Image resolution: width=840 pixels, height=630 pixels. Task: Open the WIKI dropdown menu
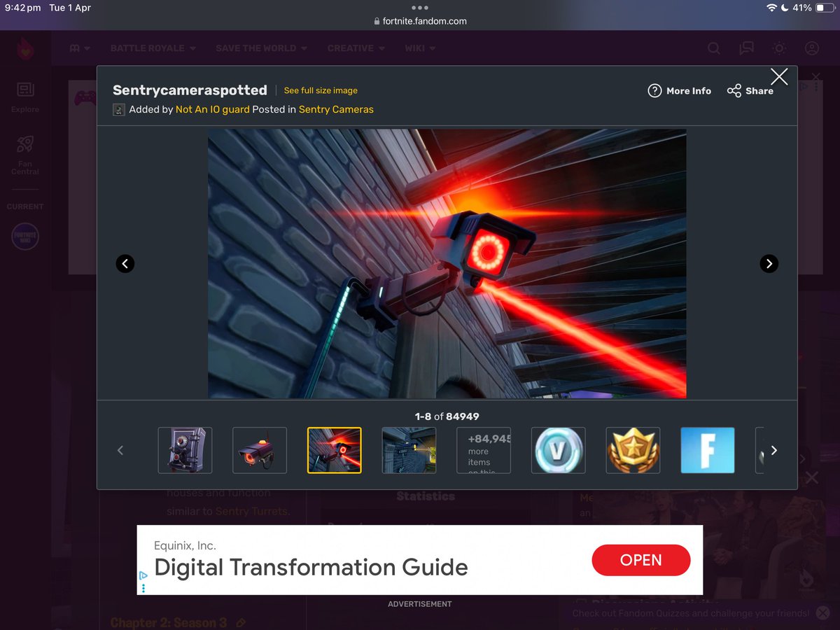click(x=420, y=48)
